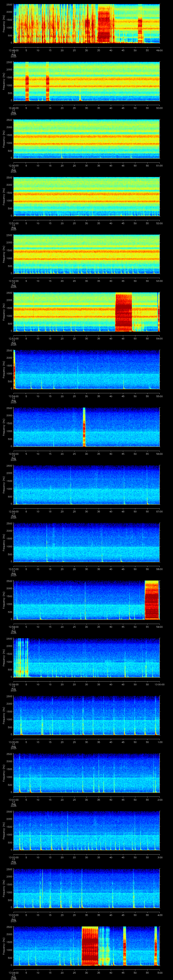Click the 12:51:00 start time label

click(14, 223)
